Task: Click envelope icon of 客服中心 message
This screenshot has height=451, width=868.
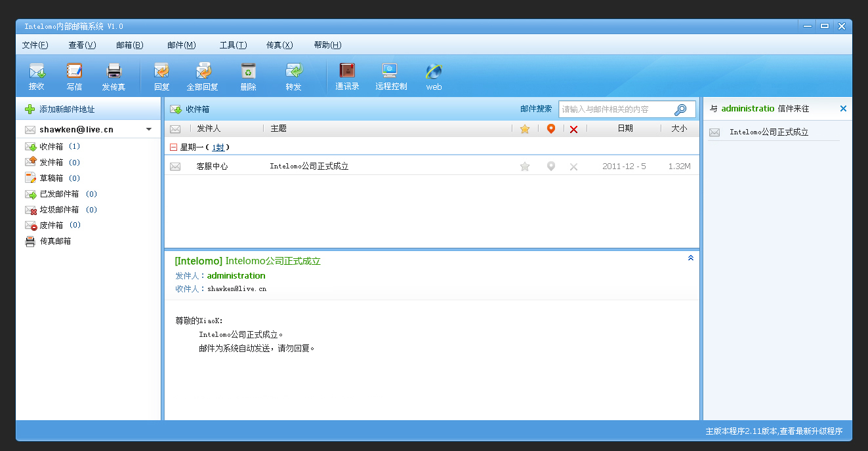Action: coord(175,167)
